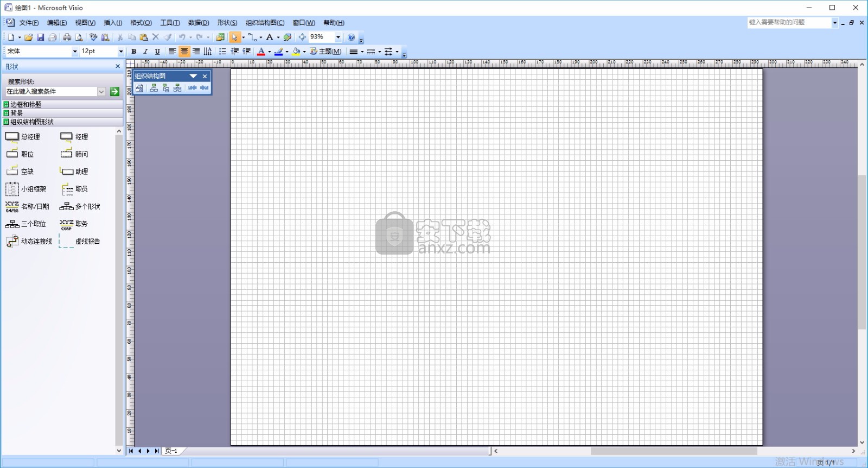Move shape left in org chart toolbar
The image size is (868, 468).
(x=192, y=88)
